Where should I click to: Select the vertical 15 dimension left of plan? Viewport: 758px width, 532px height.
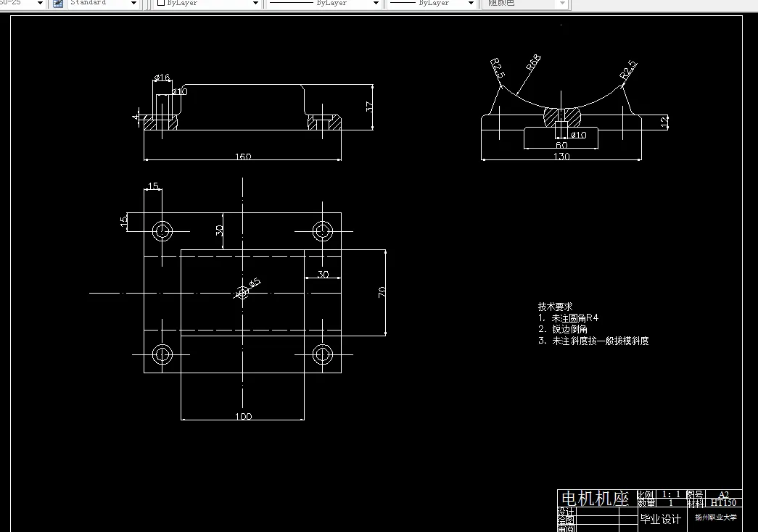coord(124,221)
